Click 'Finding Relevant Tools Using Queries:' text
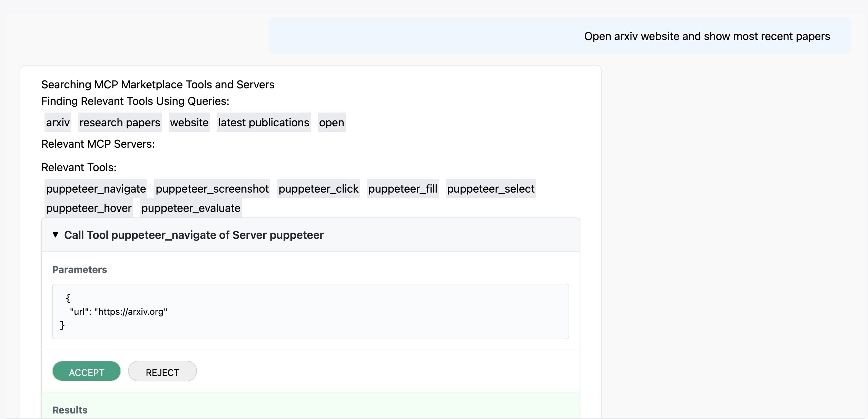Viewport: 868px width, 419px height. 135,101
